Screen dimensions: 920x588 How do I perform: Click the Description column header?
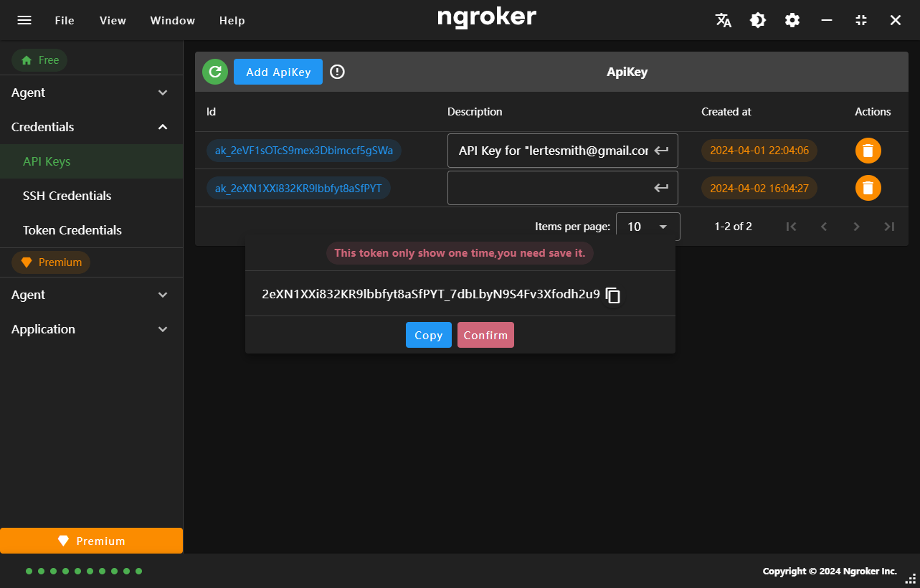[x=475, y=112]
